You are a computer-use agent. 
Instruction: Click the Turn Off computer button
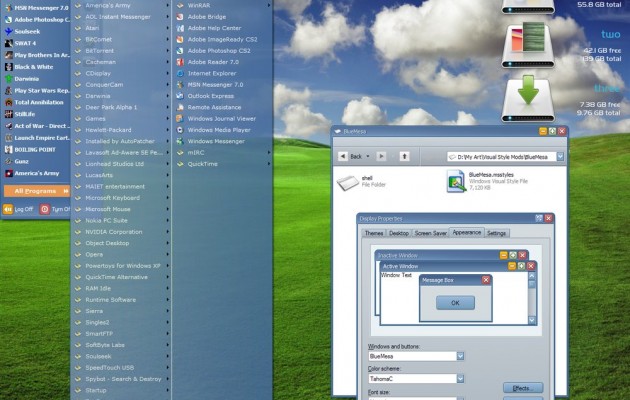(55, 209)
